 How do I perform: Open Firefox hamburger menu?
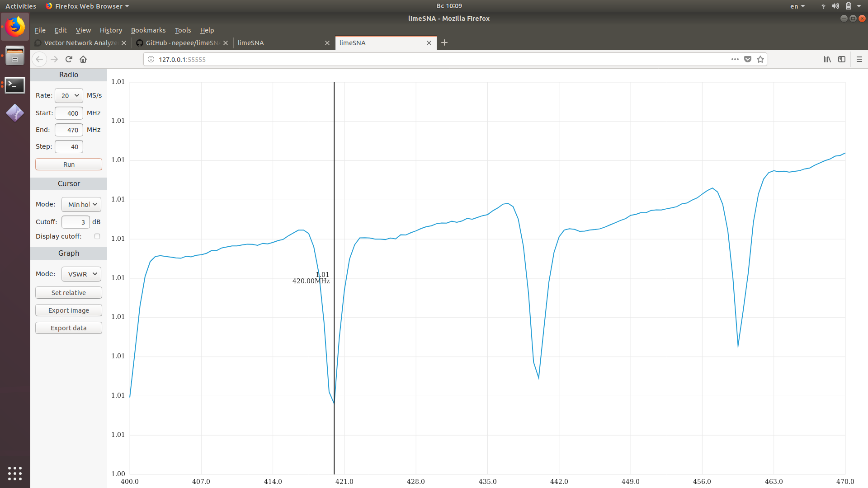coord(859,59)
